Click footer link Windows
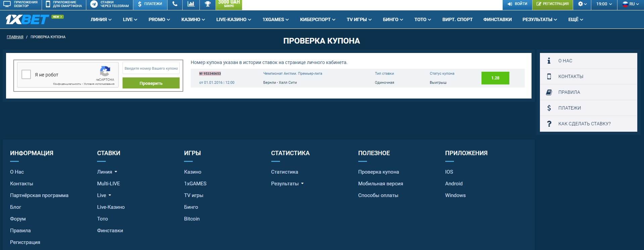 455,195
